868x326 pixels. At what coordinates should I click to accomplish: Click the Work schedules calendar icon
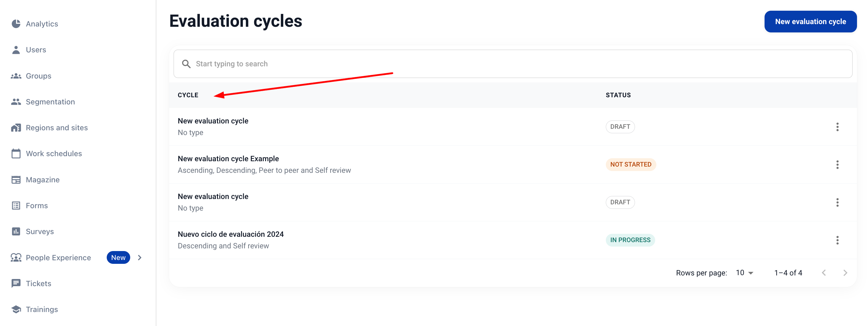pos(16,153)
